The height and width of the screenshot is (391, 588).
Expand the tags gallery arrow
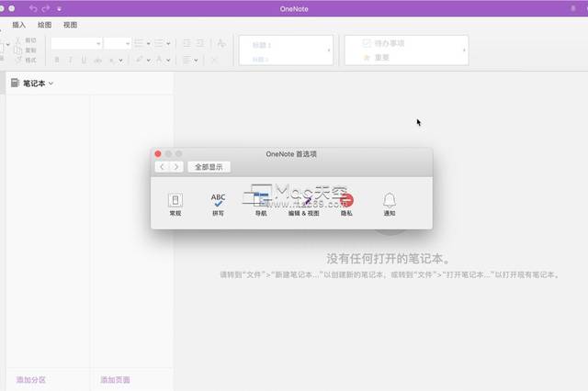tap(464, 50)
